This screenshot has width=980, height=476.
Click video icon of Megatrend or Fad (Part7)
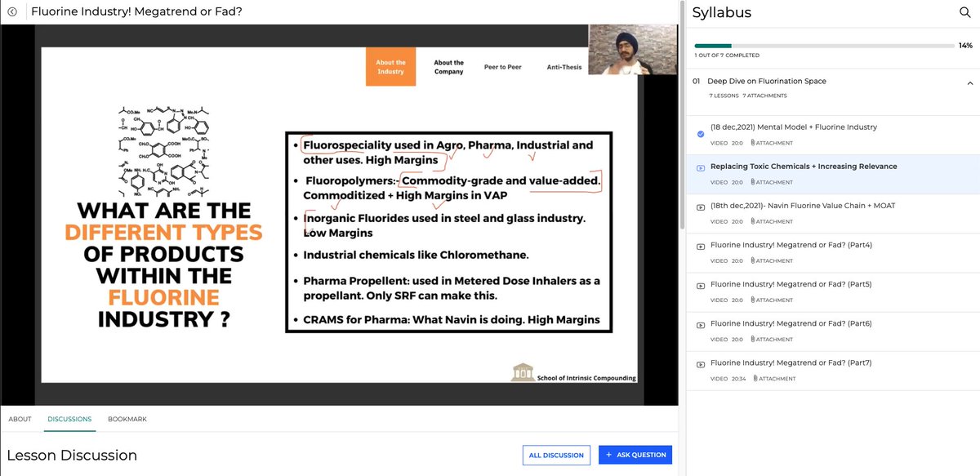[x=701, y=363]
